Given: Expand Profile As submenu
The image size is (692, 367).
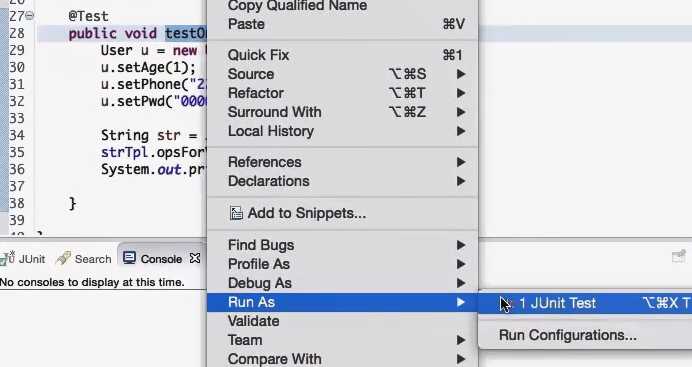Looking at the screenshot, I should 342,264.
